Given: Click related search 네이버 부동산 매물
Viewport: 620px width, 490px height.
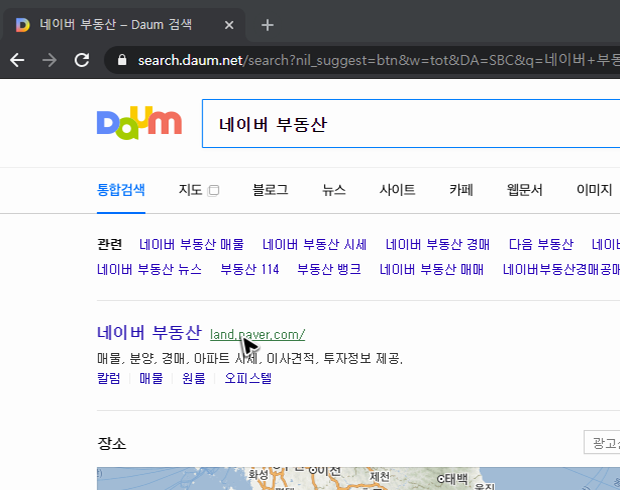Looking at the screenshot, I should [x=191, y=244].
